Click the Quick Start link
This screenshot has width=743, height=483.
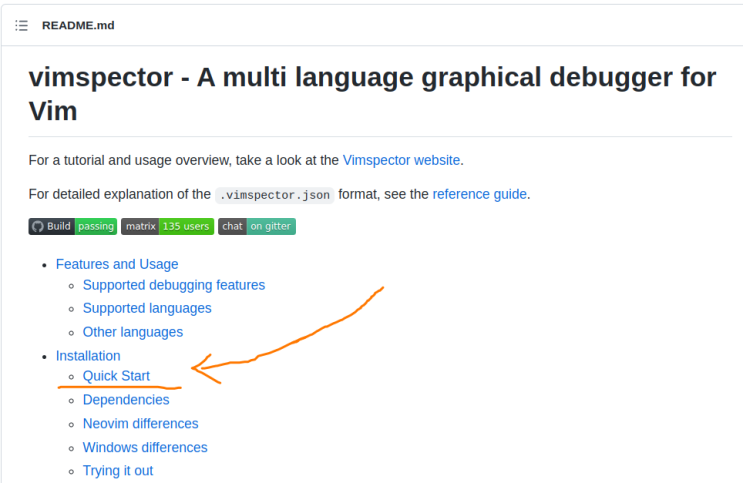coord(116,376)
